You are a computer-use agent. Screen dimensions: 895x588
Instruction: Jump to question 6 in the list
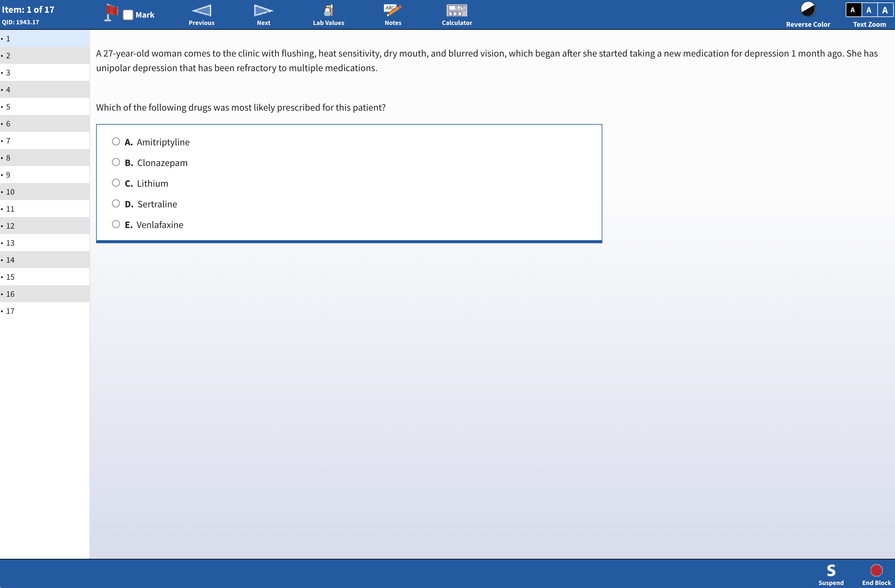[45, 124]
